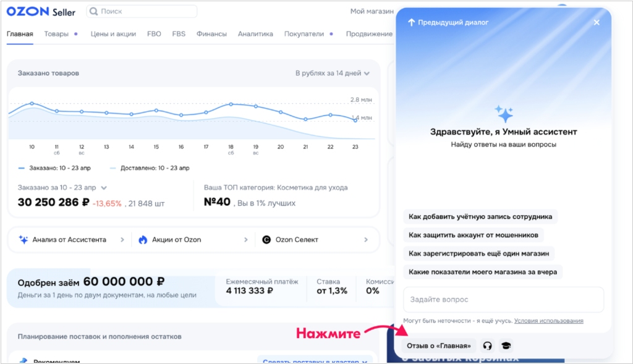Click the flame icon for Акции от Ozon

tap(143, 240)
